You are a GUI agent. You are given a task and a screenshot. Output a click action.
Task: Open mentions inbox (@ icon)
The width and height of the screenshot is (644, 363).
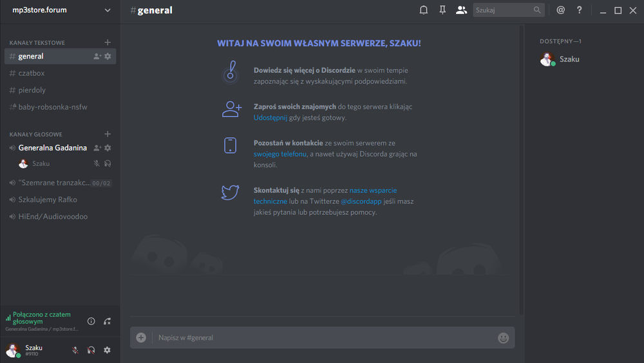click(560, 10)
